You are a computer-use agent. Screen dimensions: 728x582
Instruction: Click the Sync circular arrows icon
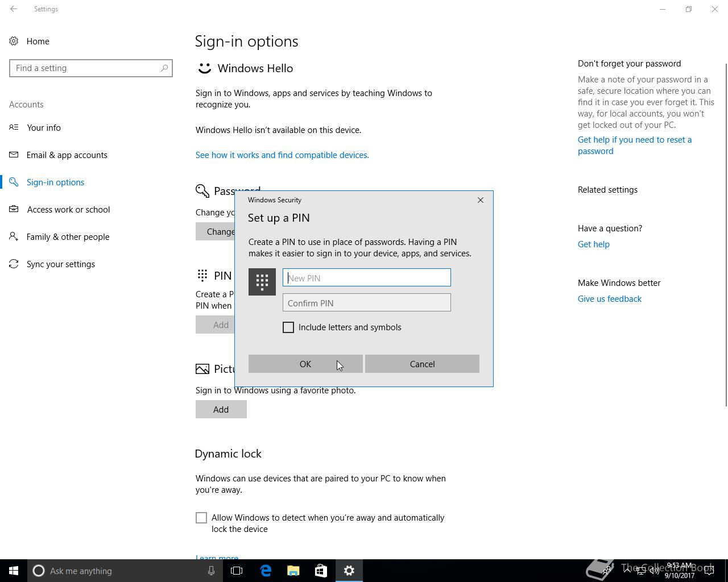coord(14,264)
